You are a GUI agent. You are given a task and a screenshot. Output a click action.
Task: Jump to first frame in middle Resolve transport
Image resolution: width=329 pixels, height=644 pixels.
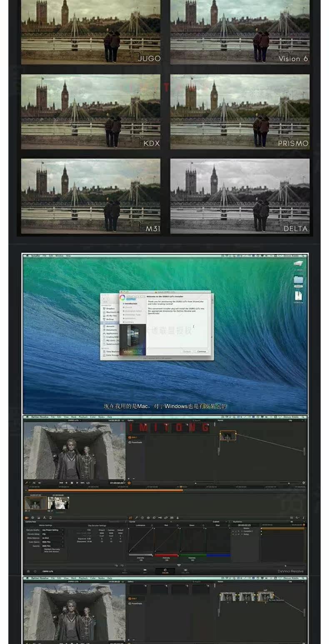[61, 483]
